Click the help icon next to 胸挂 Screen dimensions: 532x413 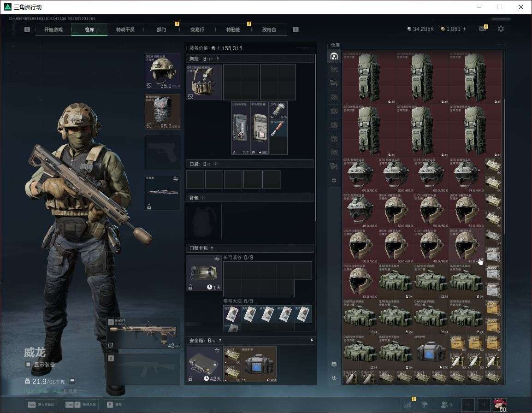218,59
